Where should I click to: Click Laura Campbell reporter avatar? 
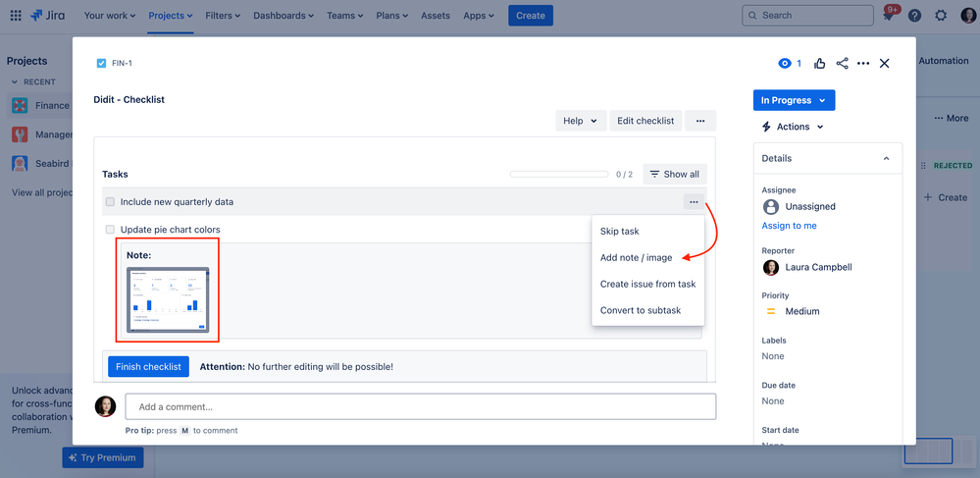click(x=771, y=267)
